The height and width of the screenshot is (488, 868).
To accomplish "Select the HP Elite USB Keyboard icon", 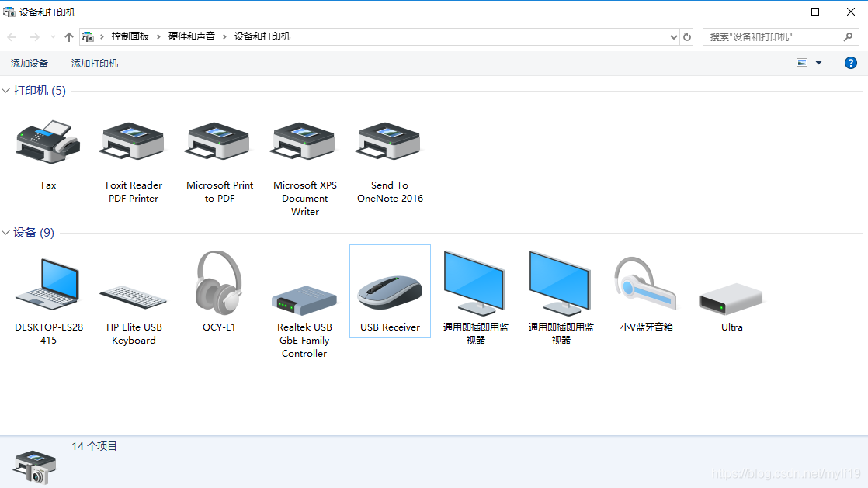I will click(x=133, y=297).
